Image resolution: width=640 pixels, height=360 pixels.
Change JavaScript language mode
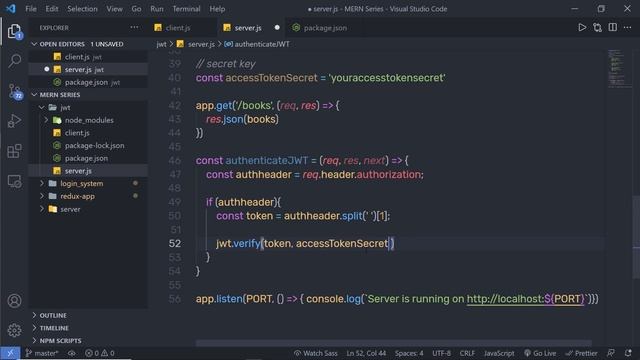[499, 353]
